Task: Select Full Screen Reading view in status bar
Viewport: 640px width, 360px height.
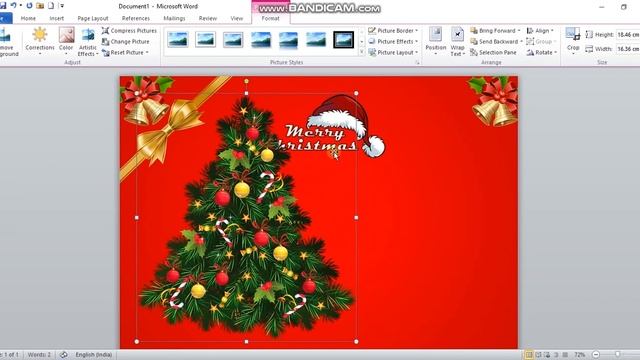Action: coord(538,355)
